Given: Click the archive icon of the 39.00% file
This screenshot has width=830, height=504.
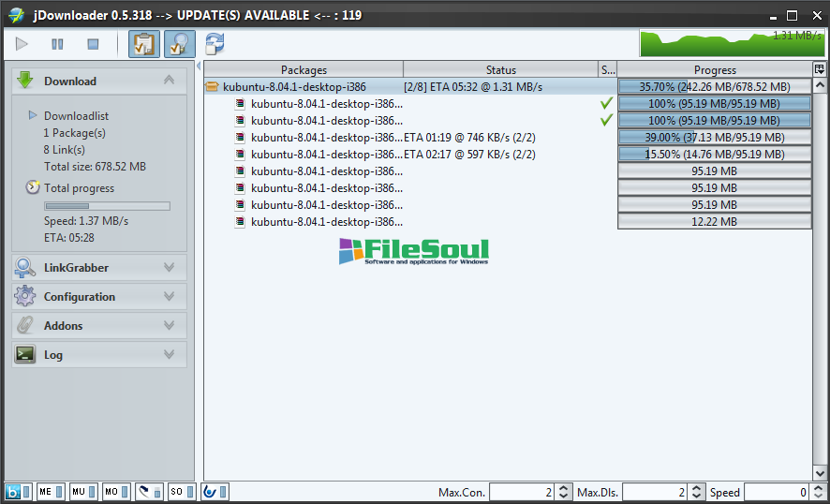Looking at the screenshot, I should [241, 138].
